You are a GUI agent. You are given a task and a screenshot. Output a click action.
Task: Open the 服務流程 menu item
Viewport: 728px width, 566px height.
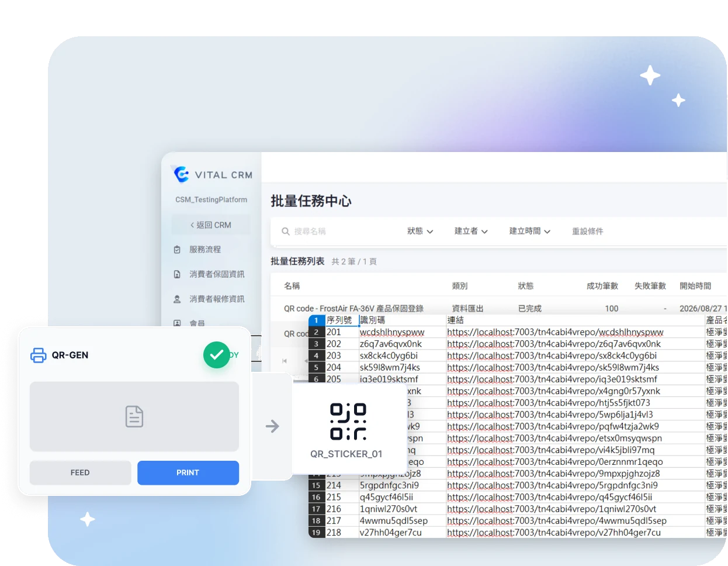[205, 250]
